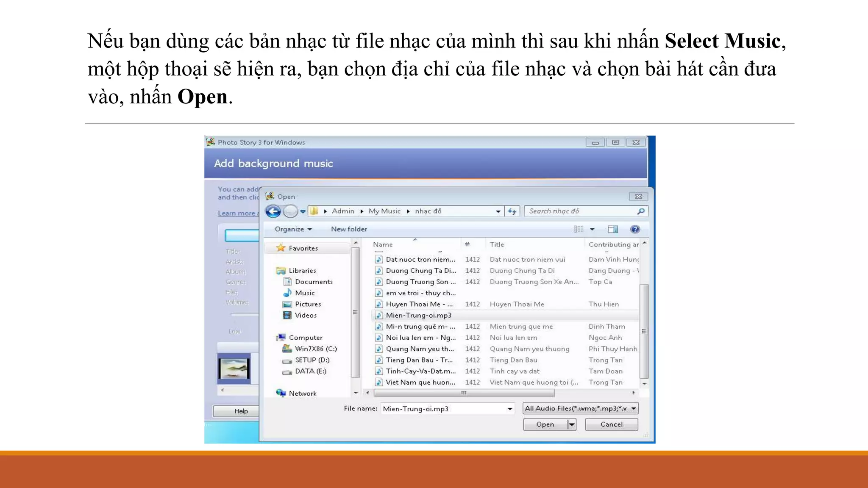
Task: Select Tieng Dan Bau song file
Action: [x=419, y=360]
